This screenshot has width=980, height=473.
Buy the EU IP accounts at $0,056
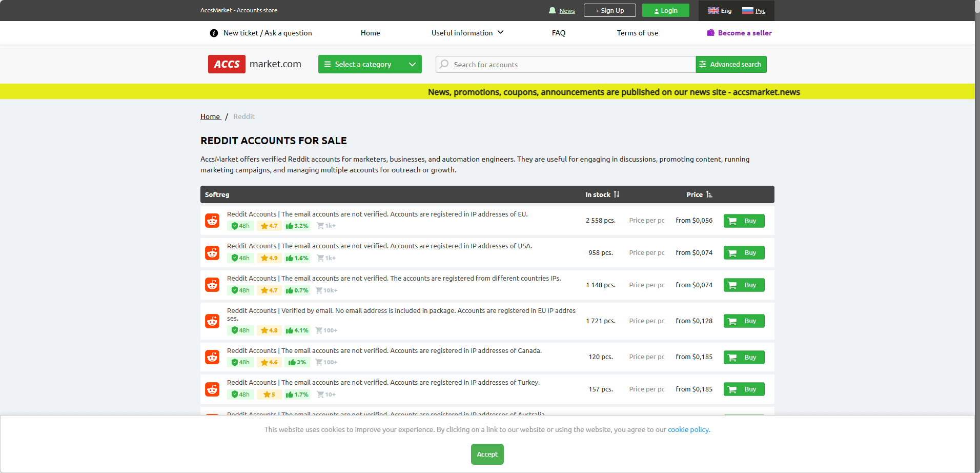click(744, 221)
